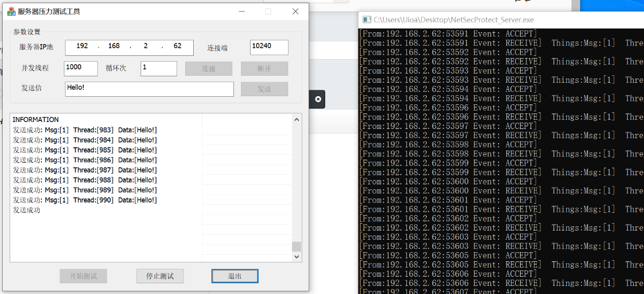Minimize the stress test tool window

242,11
